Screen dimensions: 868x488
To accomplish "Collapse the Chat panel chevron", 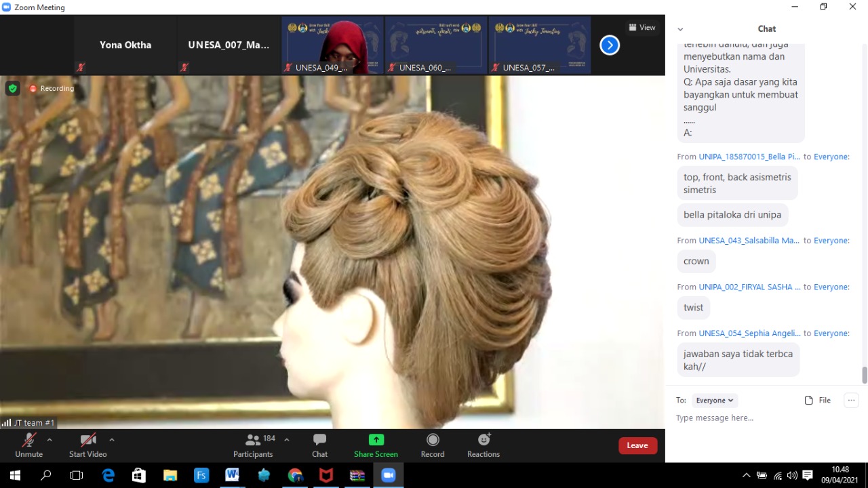I will pyautogui.click(x=680, y=29).
